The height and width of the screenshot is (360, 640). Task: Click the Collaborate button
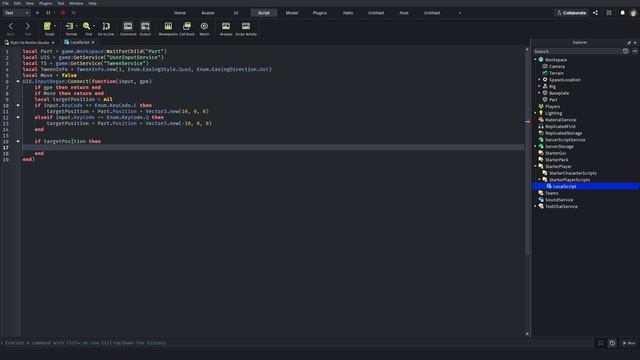click(571, 13)
